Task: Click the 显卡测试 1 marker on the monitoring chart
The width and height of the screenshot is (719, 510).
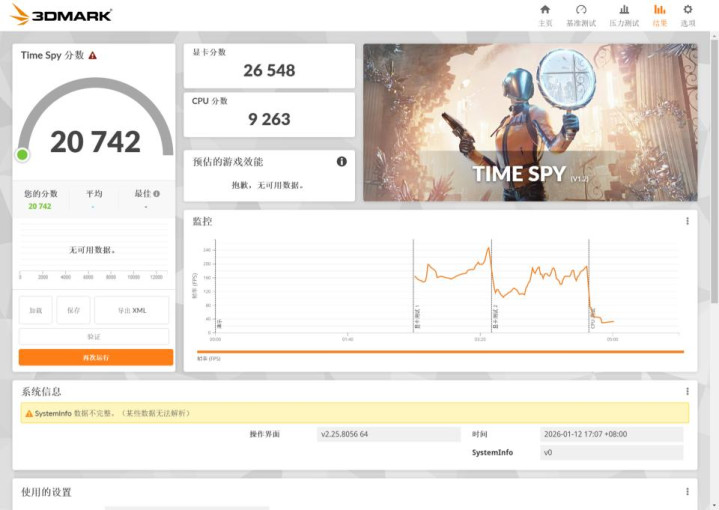Action: (x=417, y=317)
